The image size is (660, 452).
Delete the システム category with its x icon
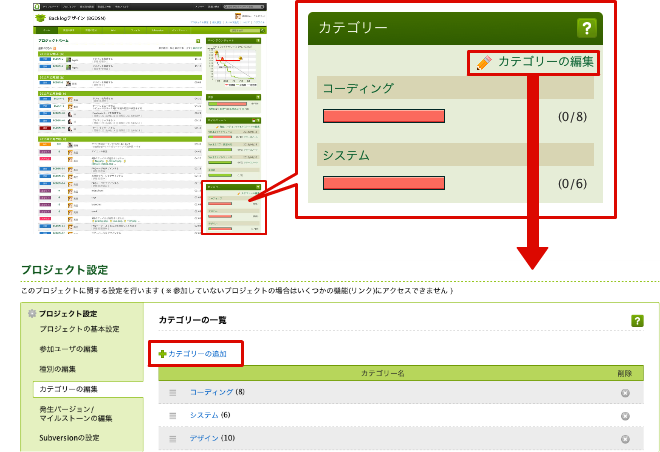click(625, 416)
